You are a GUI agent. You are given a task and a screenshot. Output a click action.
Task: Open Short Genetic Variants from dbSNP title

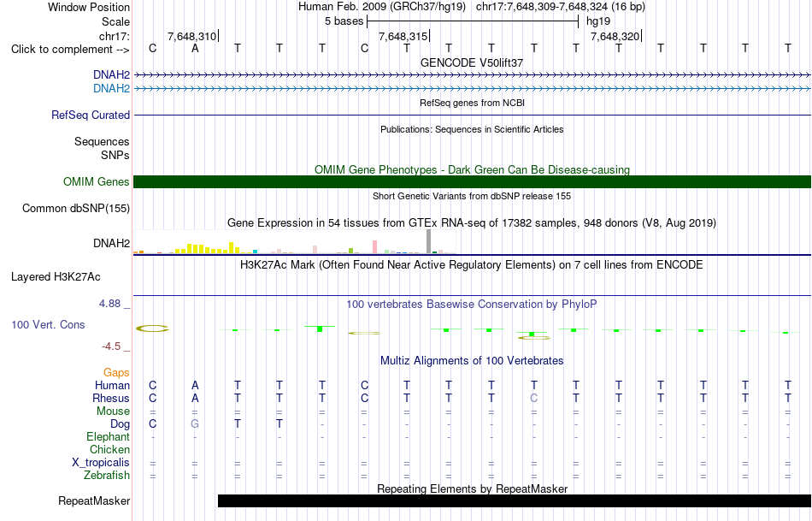pyautogui.click(x=472, y=196)
